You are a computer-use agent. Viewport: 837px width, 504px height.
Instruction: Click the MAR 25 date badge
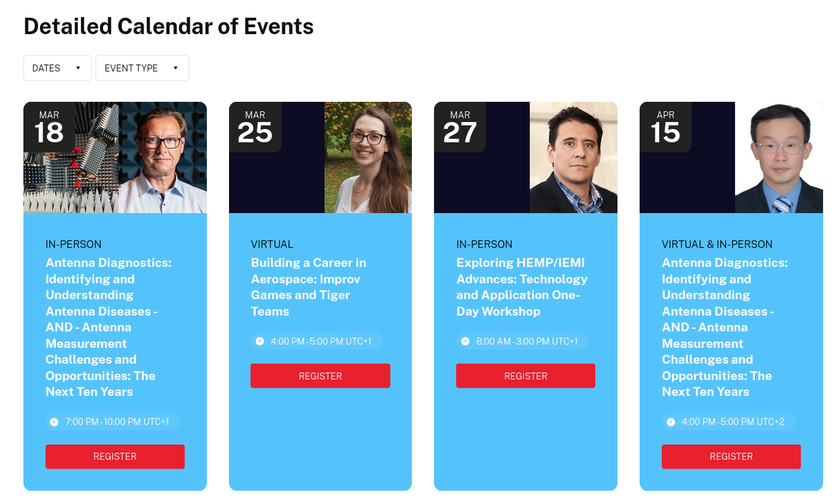255,127
